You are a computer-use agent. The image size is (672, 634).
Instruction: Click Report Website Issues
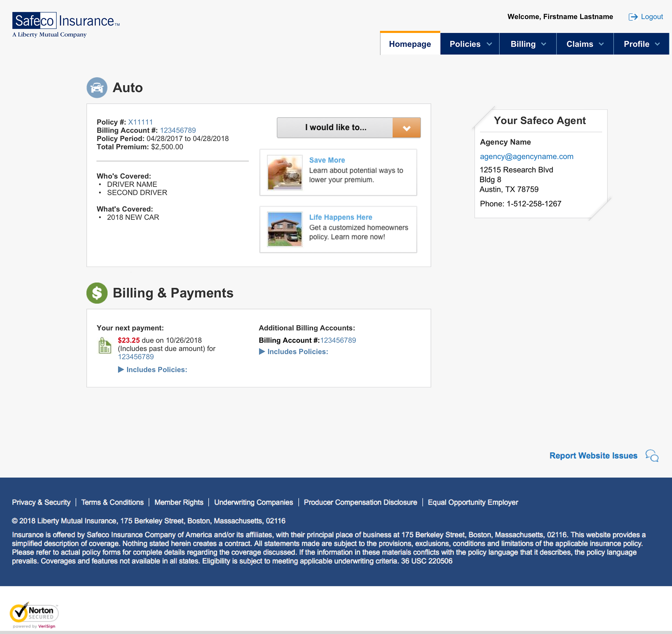(593, 456)
